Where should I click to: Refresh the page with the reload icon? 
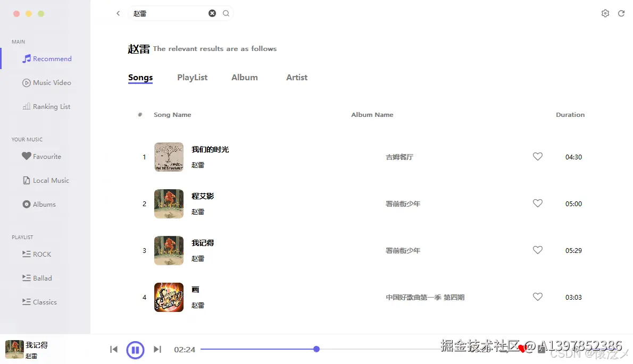(621, 13)
